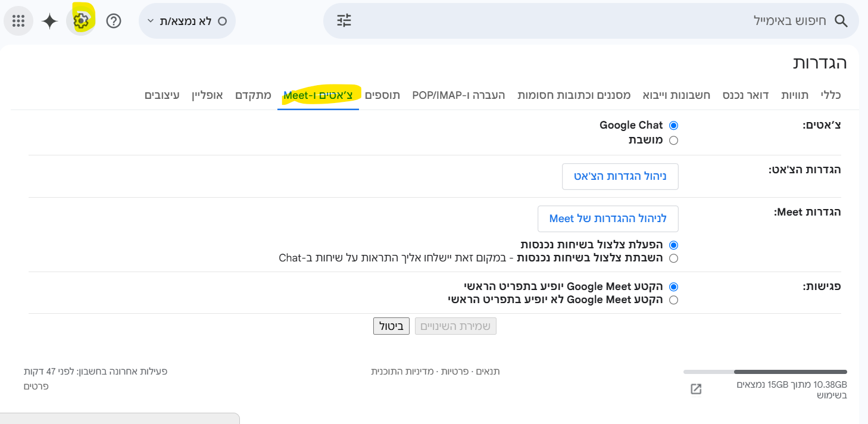This screenshot has height=424, width=868.
Task: Select the מושבת chat option
Action: [x=674, y=141]
